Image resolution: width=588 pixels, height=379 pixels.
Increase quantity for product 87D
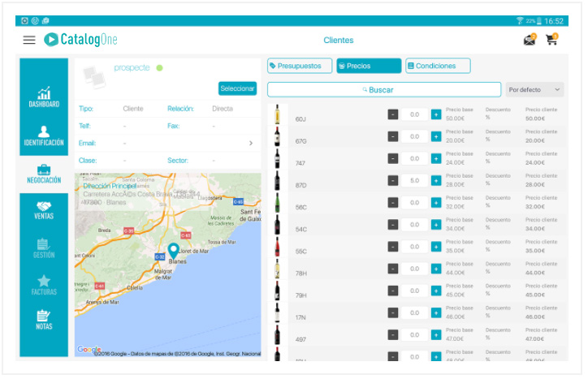(x=436, y=181)
